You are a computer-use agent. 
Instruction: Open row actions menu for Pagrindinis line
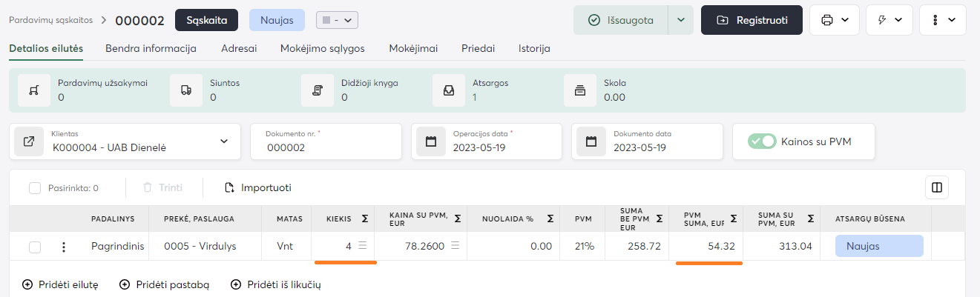point(64,247)
